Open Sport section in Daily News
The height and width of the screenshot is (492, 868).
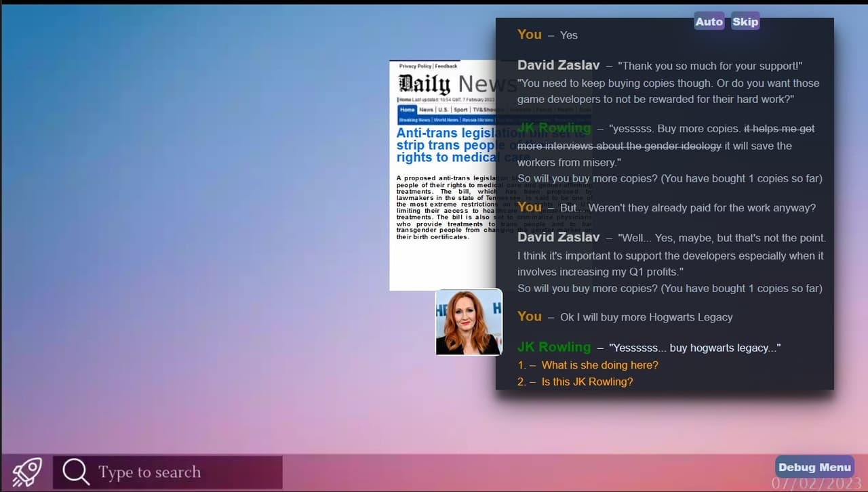[461, 110]
